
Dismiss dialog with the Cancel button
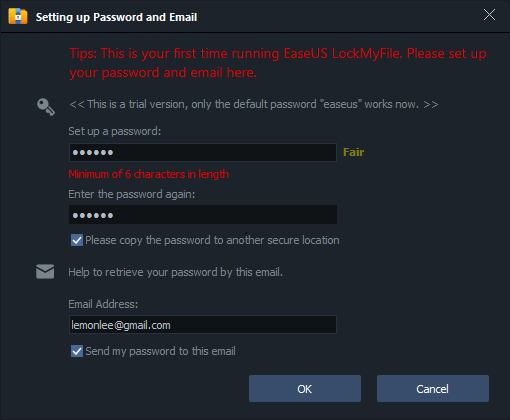coord(433,389)
